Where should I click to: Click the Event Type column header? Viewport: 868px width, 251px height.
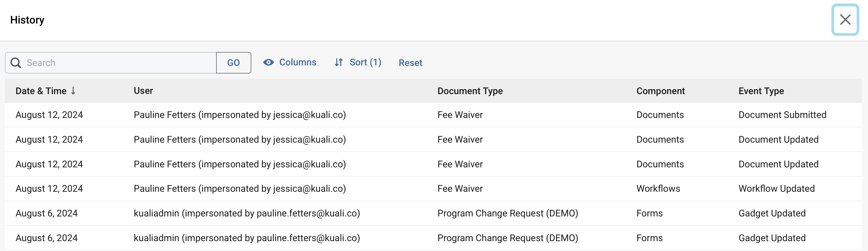(761, 91)
